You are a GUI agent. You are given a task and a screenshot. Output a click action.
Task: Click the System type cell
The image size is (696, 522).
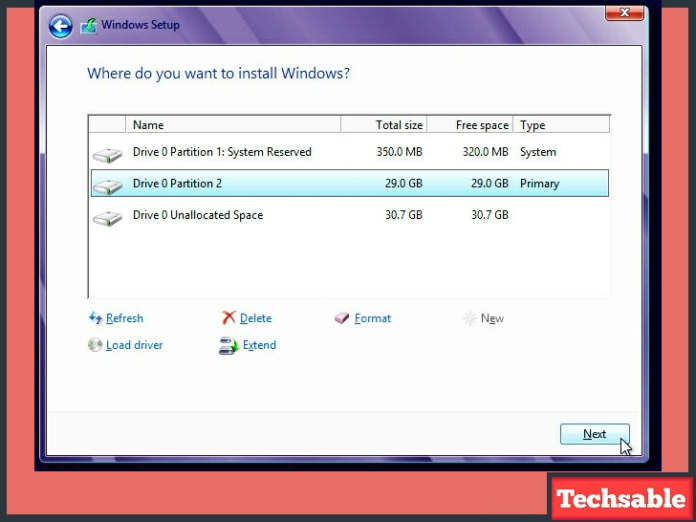point(538,152)
